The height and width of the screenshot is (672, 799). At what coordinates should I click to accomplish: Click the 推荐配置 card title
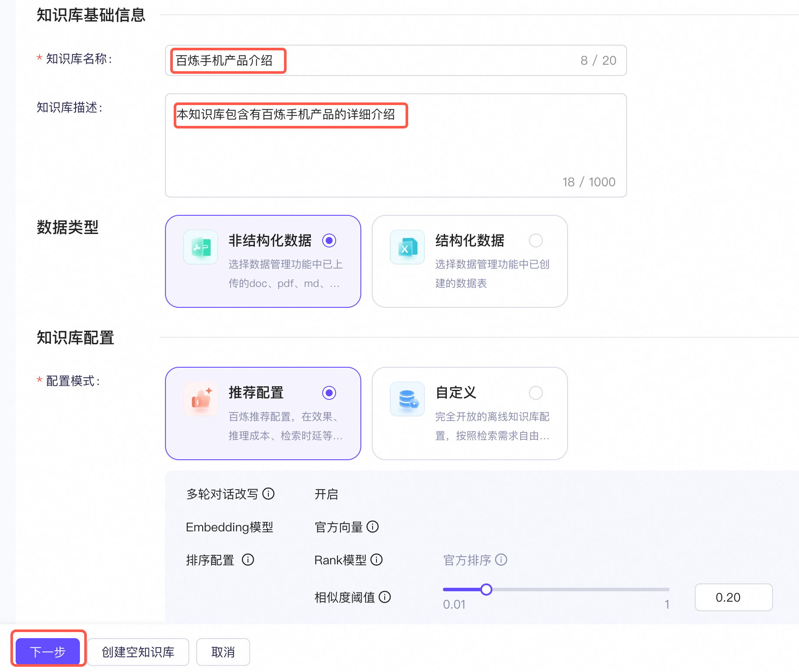pos(256,393)
